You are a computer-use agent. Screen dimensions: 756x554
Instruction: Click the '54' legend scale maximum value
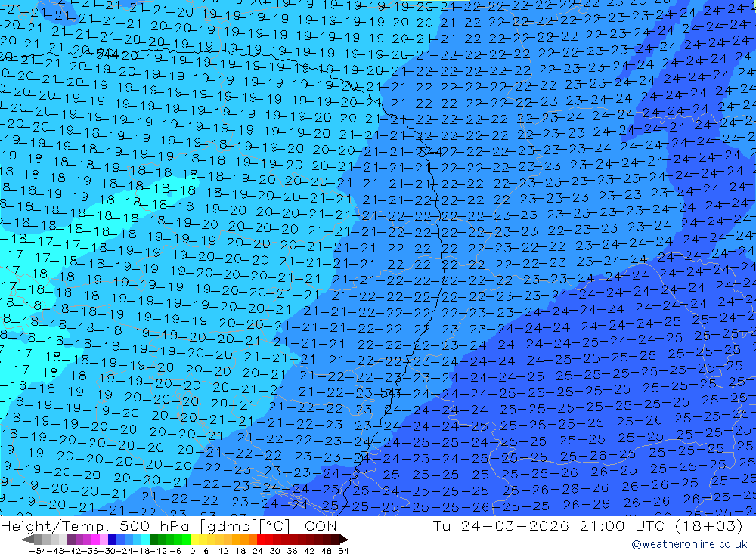[x=343, y=551]
